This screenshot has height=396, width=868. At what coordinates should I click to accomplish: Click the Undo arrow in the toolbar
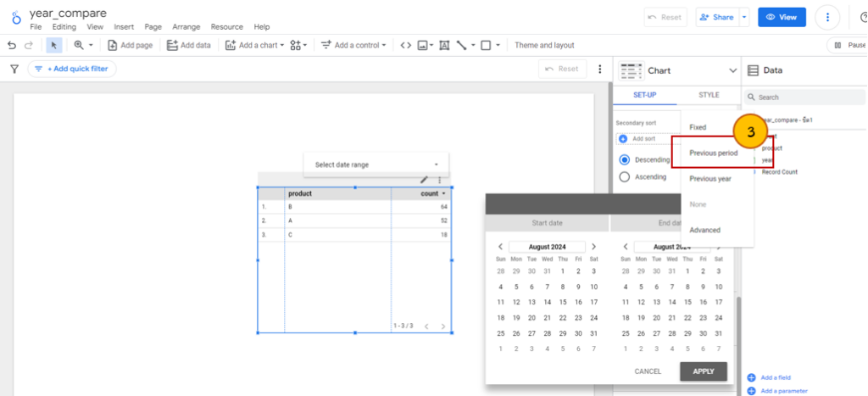tap(12, 45)
